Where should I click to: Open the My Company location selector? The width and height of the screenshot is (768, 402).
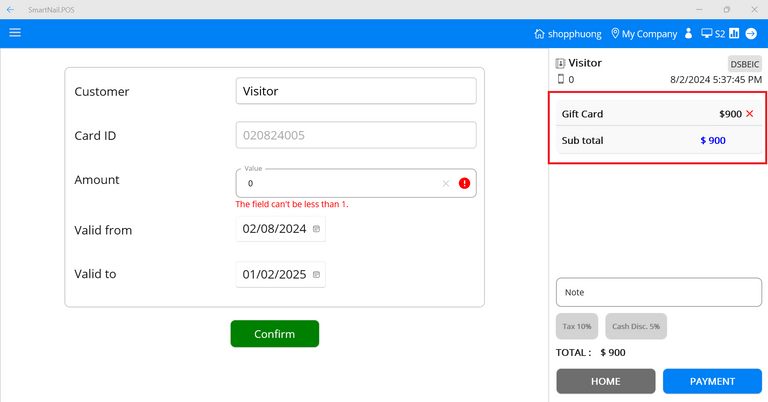(x=643, y=34)
